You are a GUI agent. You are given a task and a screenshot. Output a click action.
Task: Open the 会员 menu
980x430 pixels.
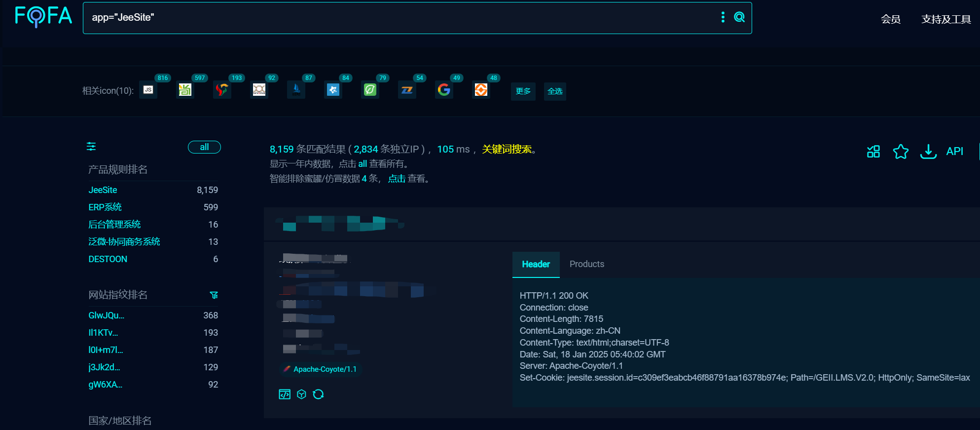click(891, 19)
